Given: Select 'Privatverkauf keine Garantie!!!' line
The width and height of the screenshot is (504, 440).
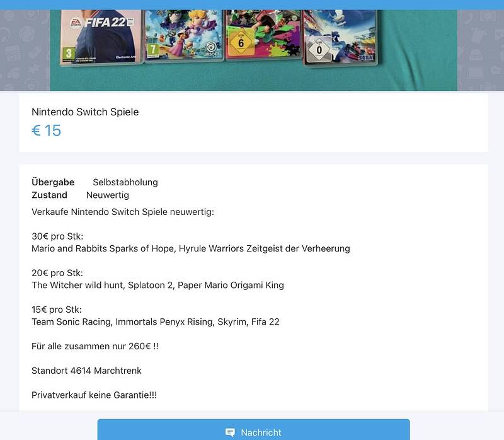Looking at the screenshot, I should click(94, 395).
